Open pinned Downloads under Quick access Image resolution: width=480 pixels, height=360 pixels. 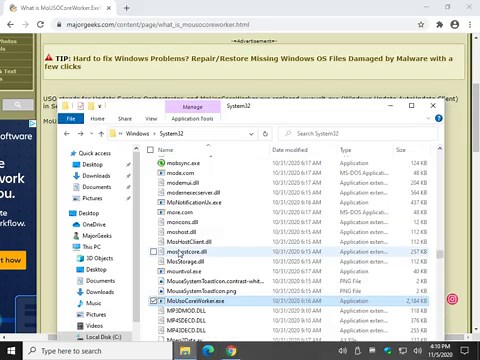coord(96,176)
